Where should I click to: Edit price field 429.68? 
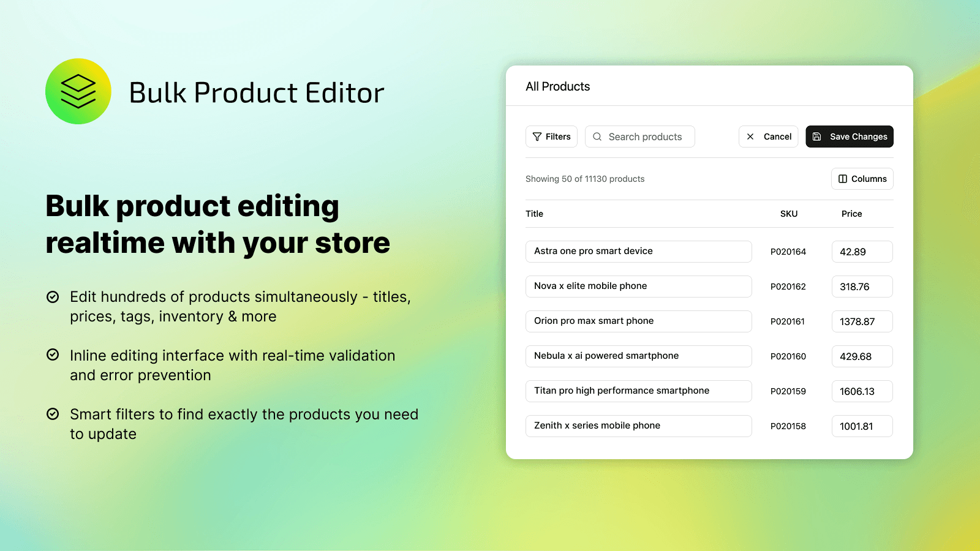click(862, 356)
